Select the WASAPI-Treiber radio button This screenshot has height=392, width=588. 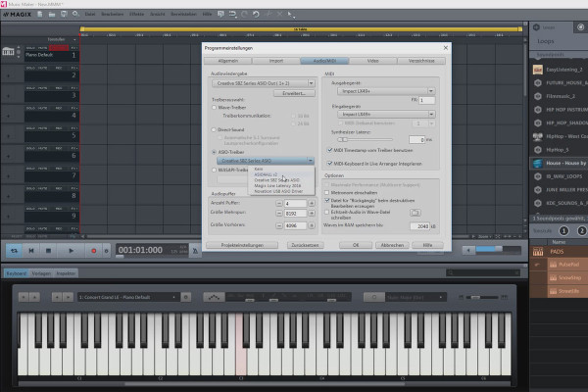pos(214,170)
